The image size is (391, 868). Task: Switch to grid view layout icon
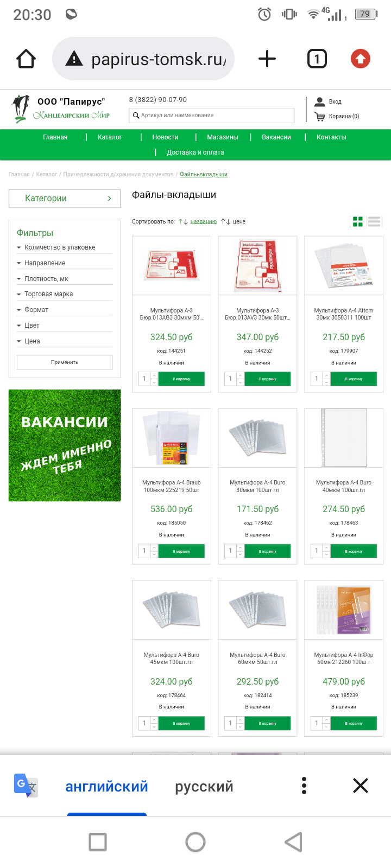click(358, 221)
